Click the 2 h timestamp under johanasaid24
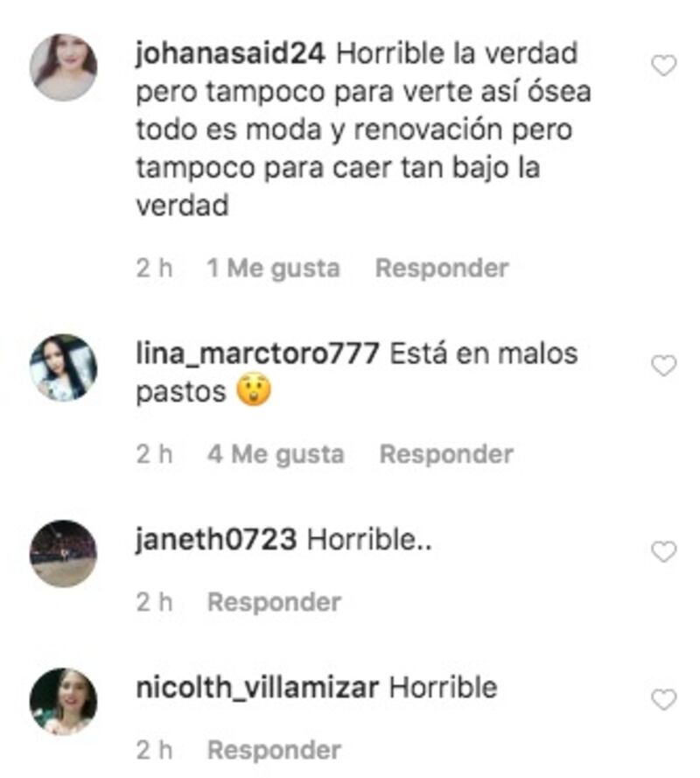 (154, 269)
